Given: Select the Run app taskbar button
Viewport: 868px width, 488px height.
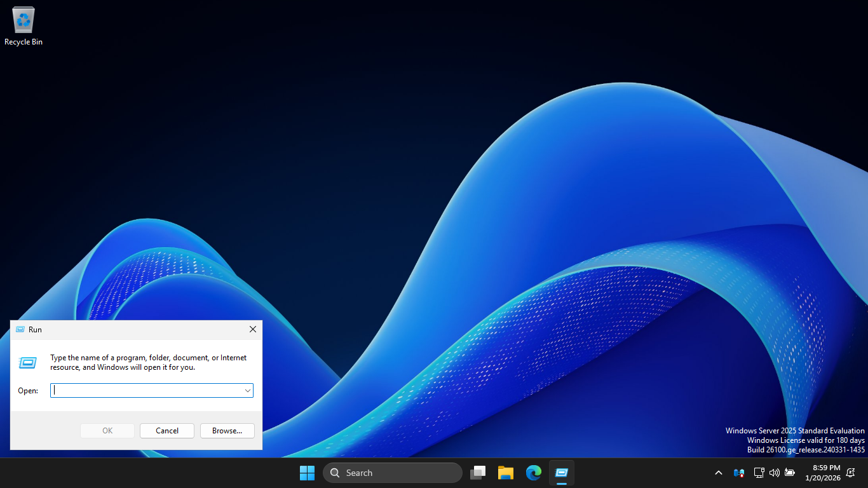Looking at the screenshot, I should [x=562, y=473].
